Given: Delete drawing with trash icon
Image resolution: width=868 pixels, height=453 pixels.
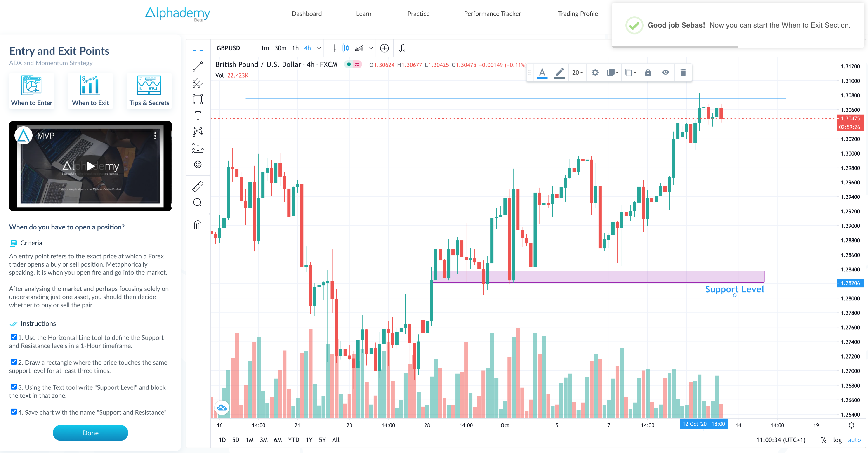Looking at the screenshot, I should tap(683, 73).
